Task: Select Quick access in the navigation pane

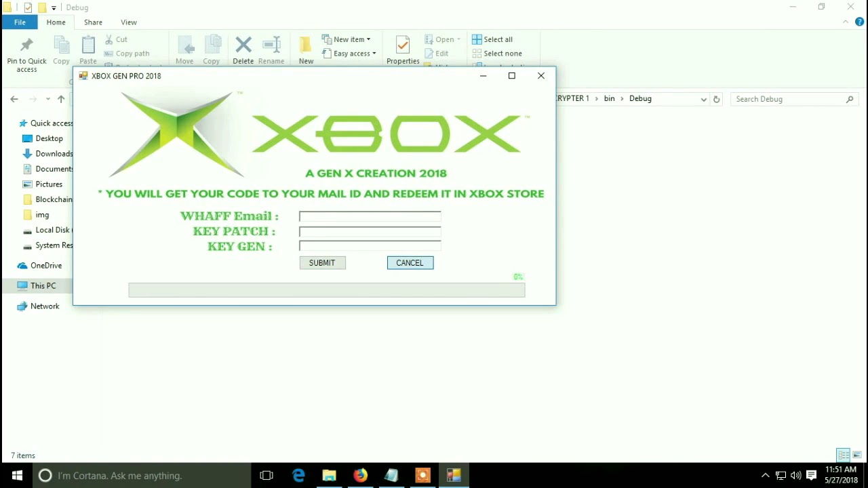Action: 45,123
